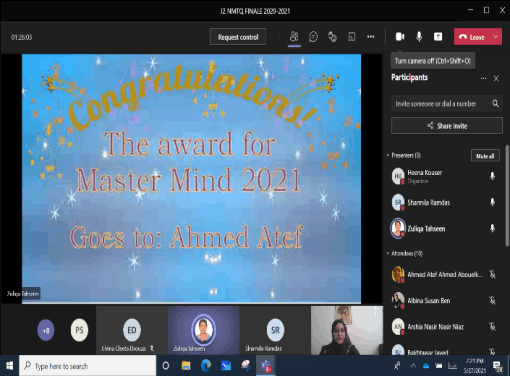Select Albina Susan Ben in attendees list
The height and width of the screenshot is (376, 510).
point(445,300)
